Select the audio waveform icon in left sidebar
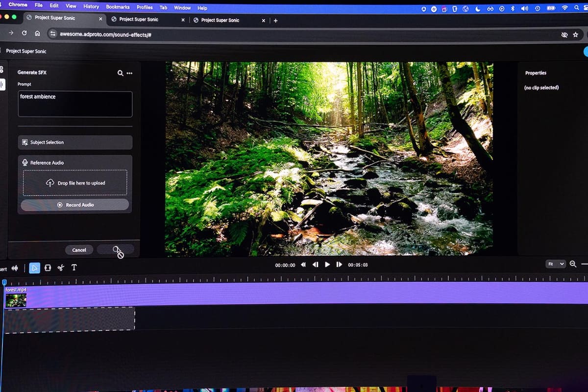The image size is (588, 392). coord(2,84)
